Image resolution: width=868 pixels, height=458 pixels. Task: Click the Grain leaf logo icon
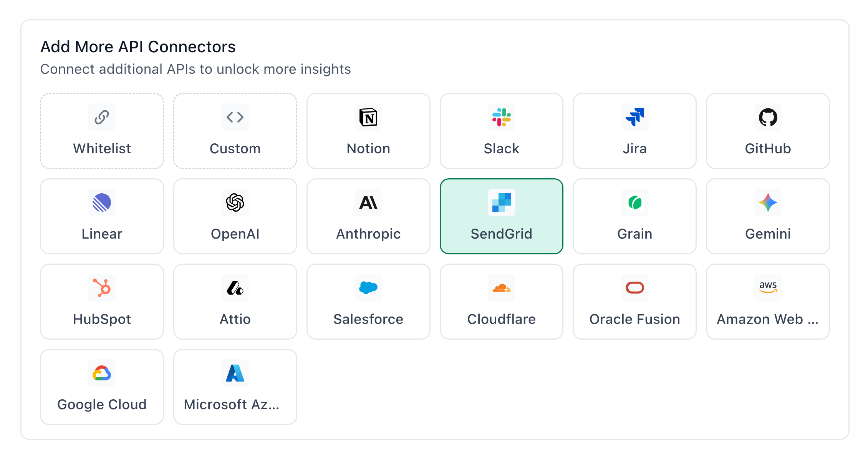(x=635, y=202)
